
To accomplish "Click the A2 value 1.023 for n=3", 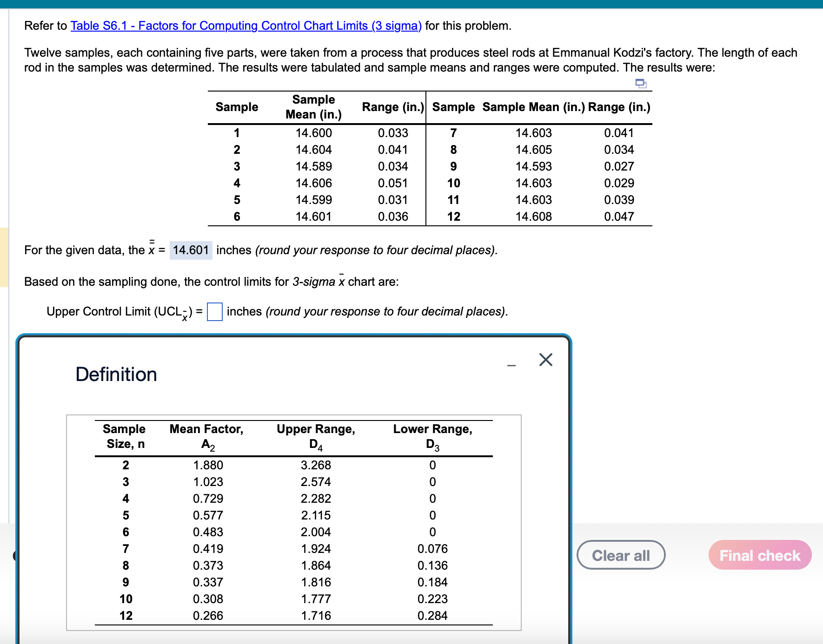I will pyautogui.click(x=208, y=482).
